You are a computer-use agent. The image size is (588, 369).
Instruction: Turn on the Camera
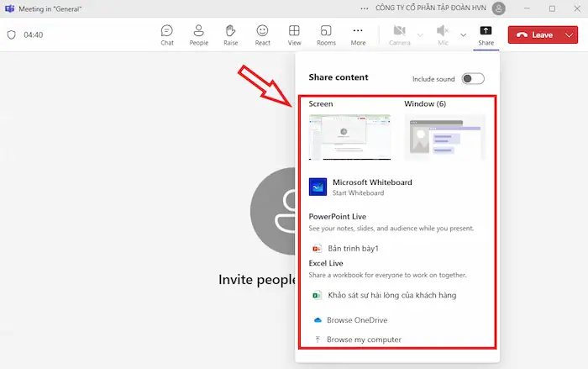coord(400,34)
